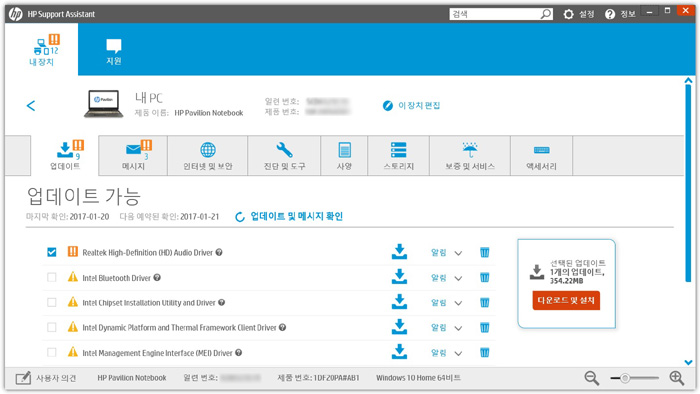Screen dimensions: 700x394
Task: Click the zoom out magnifier icon
Action: click(x=592, y=378)
